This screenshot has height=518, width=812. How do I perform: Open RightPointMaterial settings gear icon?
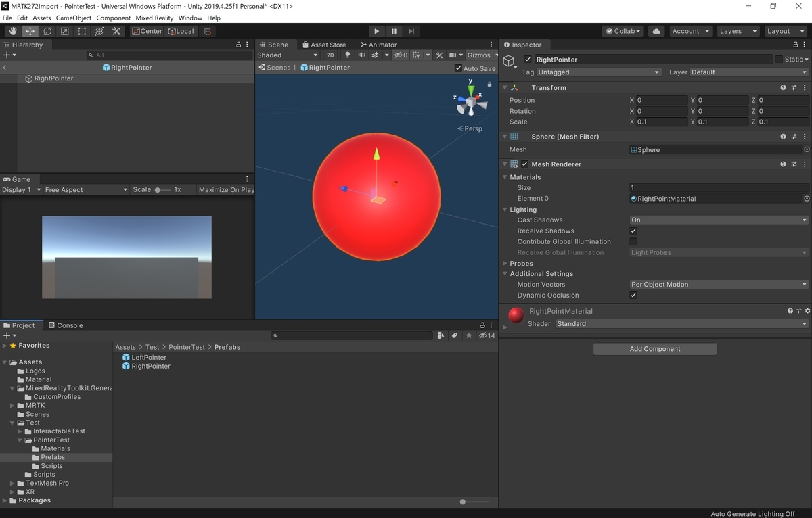pyautogui.click(x=807, y=311)
